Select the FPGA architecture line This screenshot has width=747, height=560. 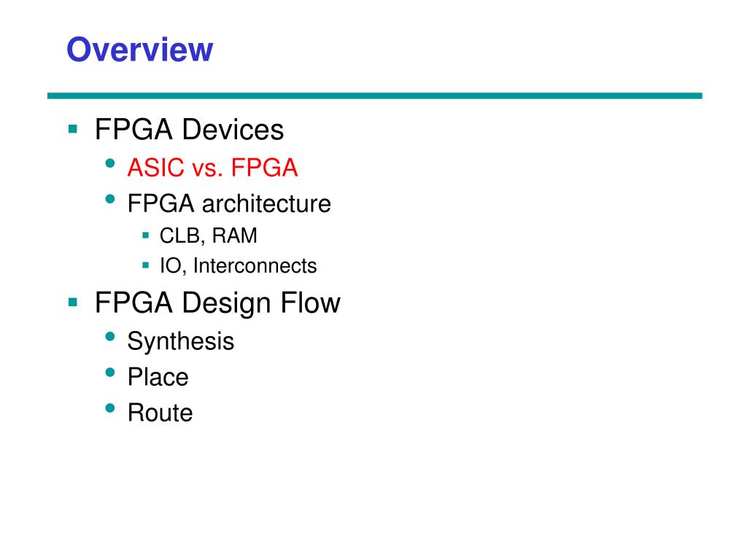click(x=229, y=204)
